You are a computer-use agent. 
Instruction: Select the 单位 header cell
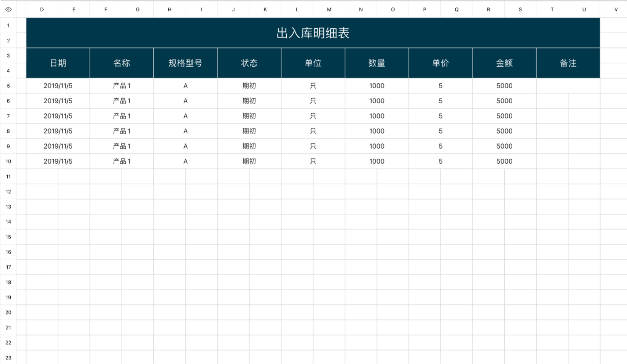coord(313,63)
